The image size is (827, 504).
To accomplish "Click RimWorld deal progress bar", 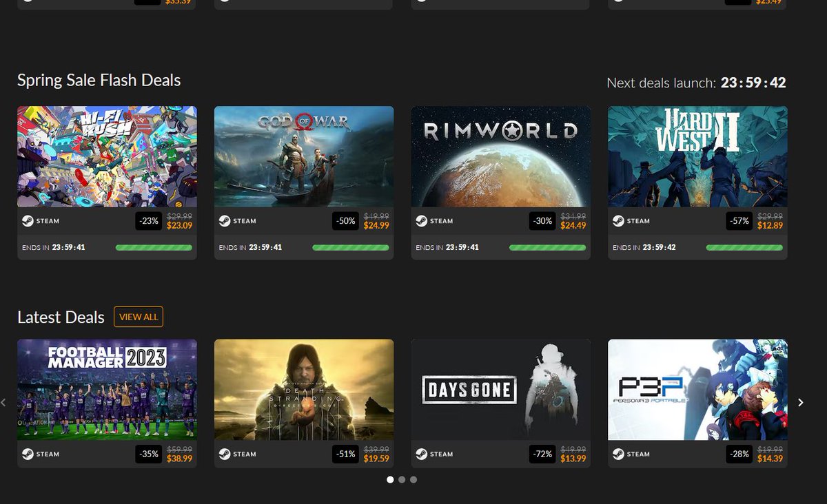I will click(x=548, y=247).
